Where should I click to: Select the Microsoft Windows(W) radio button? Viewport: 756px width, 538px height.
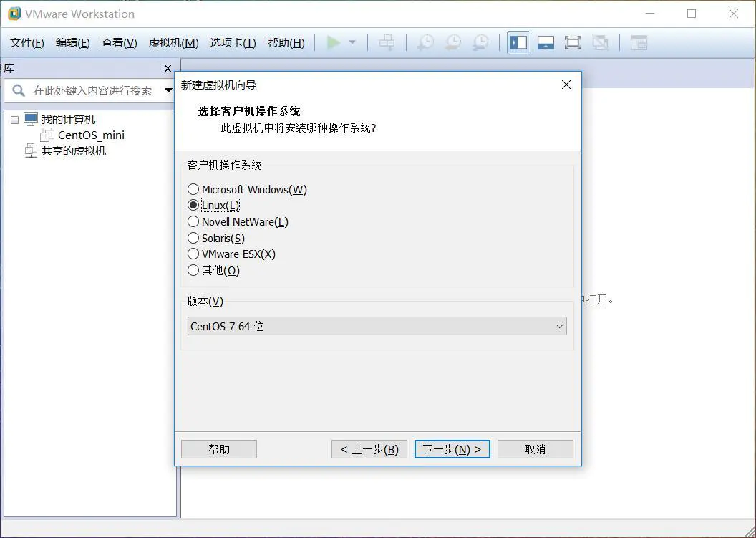point(193,189)
